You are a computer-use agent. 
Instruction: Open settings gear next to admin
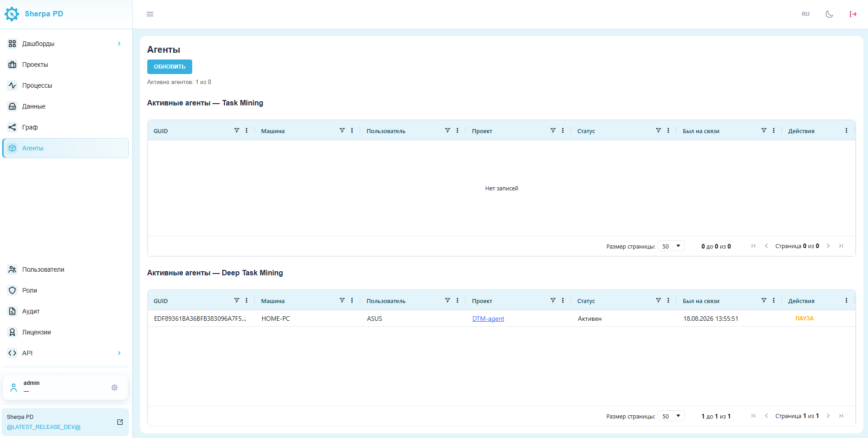tap(115, 388)
